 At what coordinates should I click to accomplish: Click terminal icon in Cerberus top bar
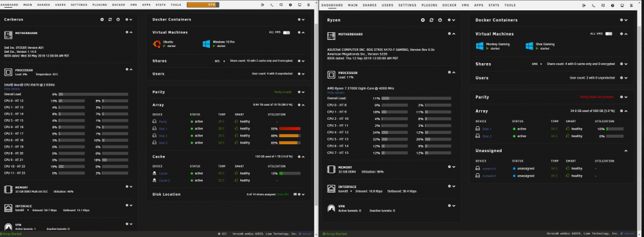[272, 5]
